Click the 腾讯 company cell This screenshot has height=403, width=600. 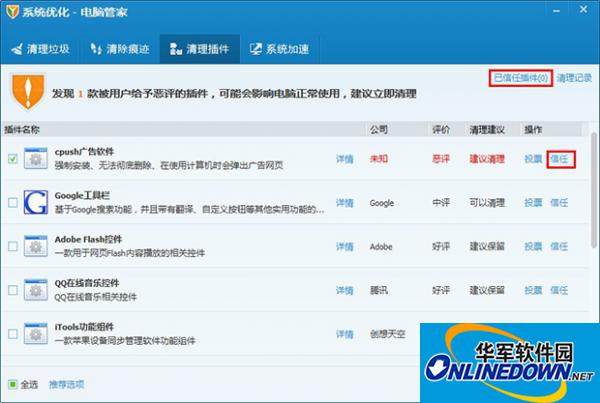[x=379, y=290]
